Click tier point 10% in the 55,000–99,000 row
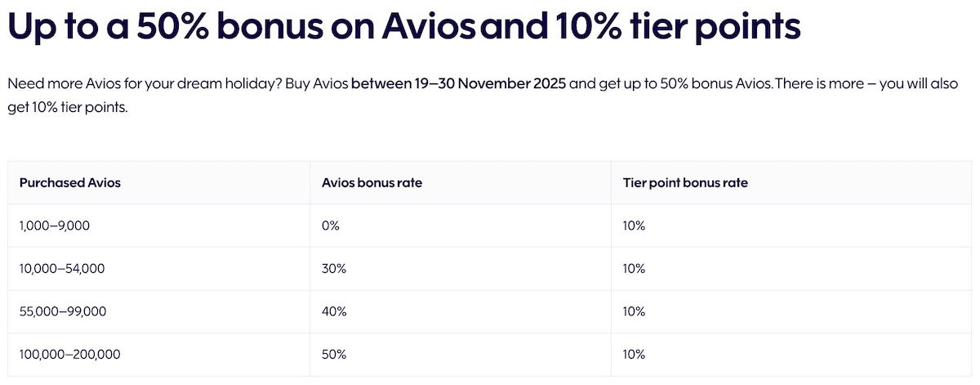Image resolution: width=980 pixels, height=385 pixels. coord(634,311)
